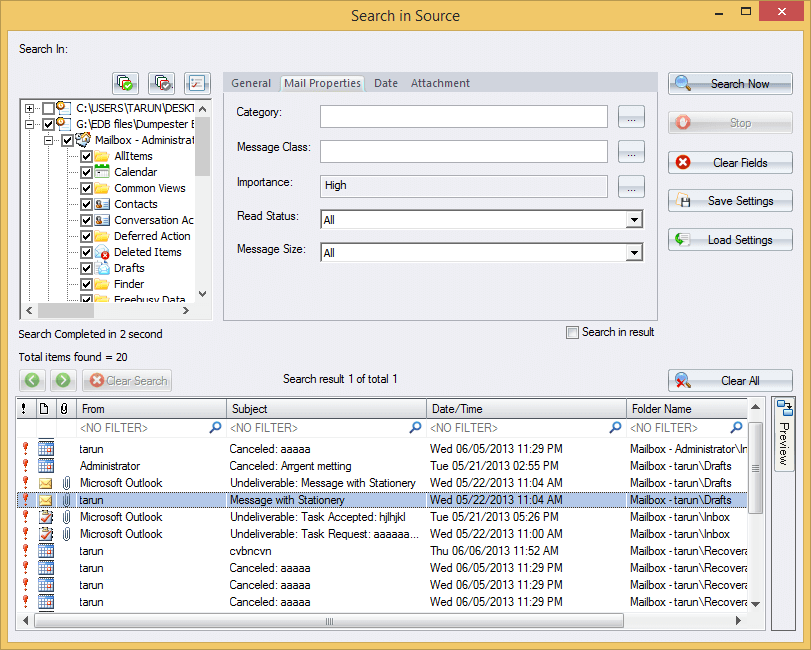
Task: Click the red Clear Search icon
Action: (x=94, y=380)
